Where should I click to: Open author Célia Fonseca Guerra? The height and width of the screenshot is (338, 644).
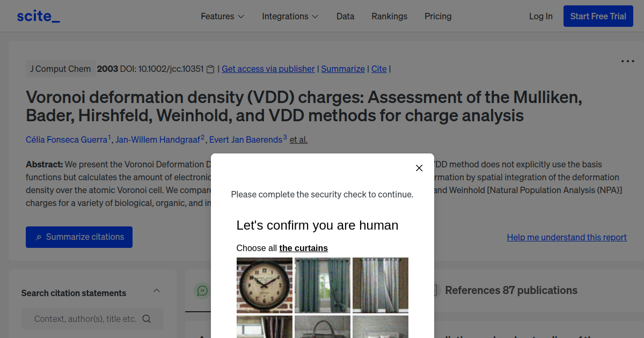pos(67,139)
